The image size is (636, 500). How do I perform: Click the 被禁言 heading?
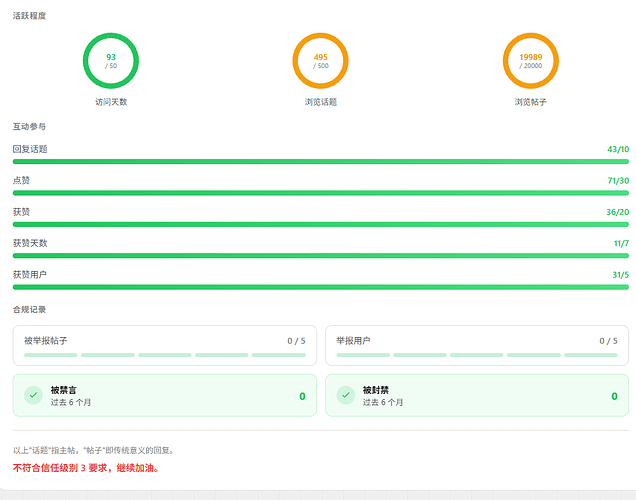pos(63,390)
